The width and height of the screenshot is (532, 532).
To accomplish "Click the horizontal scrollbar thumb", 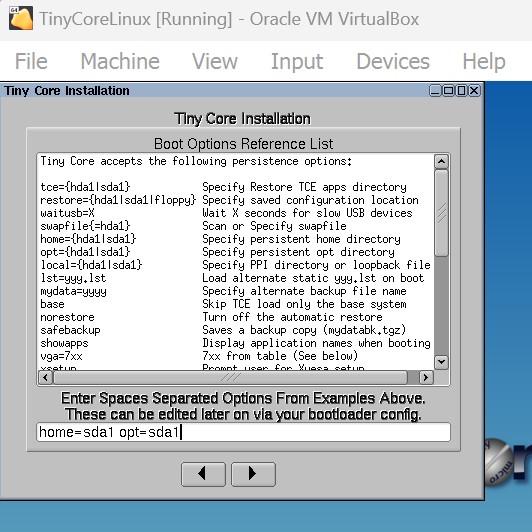I will [x=230, y=377].
